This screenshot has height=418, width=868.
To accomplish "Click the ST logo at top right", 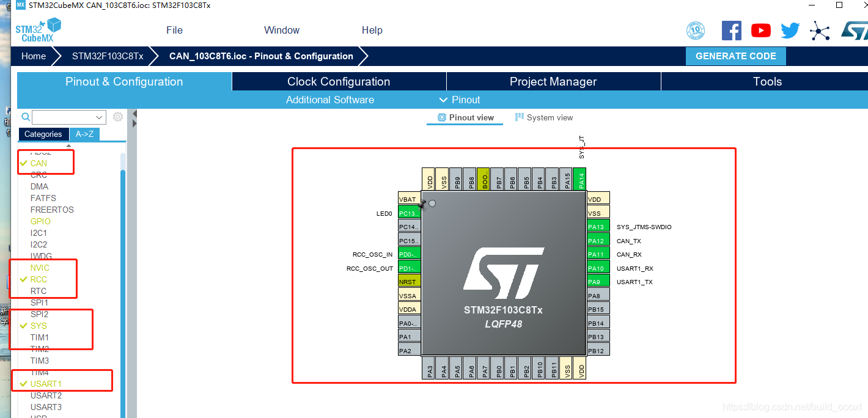I will tap(854, 31).
